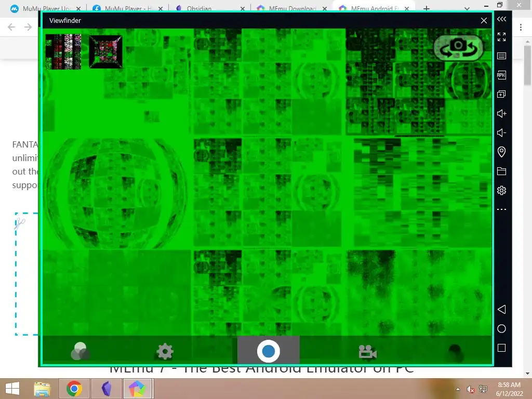Viewport: 532px width, 399px height.
Task: Decrease emulator volume with speaker minus
Action: pos(501,132)
